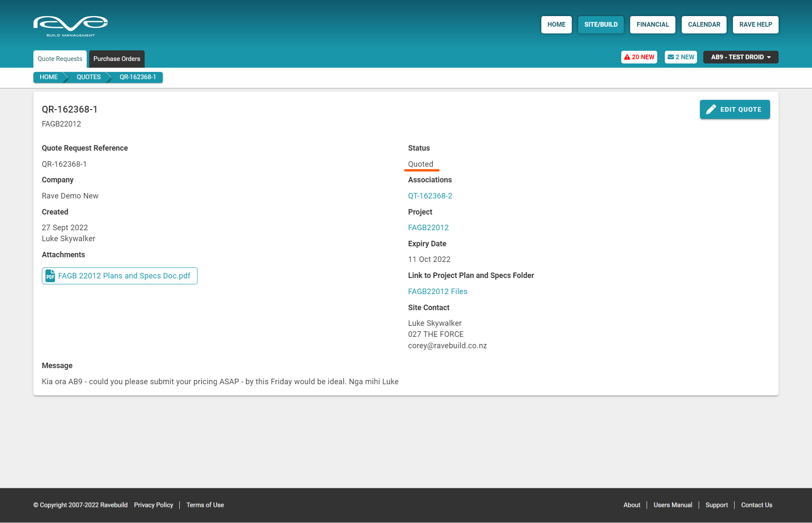Open the FAGB22012 Files folder link
Screen dimensions: 812x523
(437, 292)
